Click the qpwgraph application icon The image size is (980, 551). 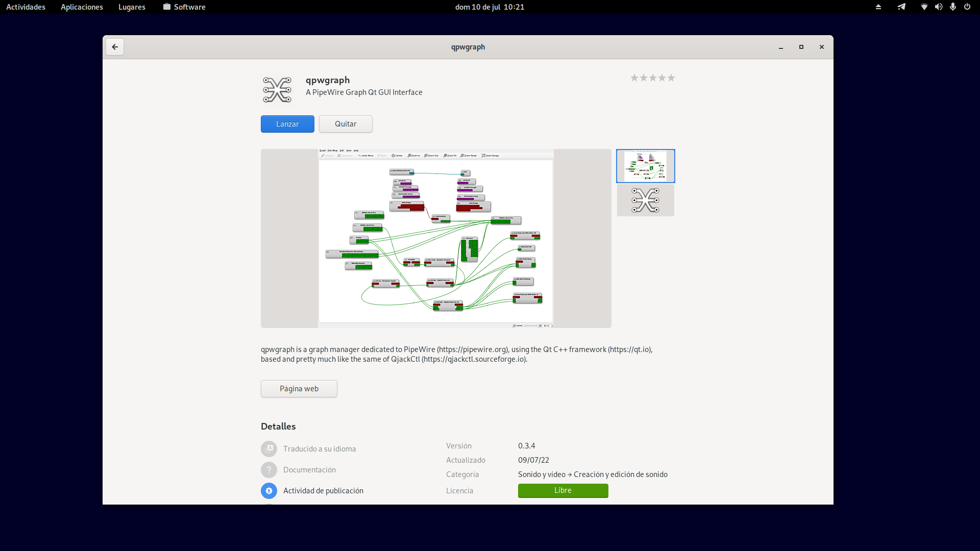click(x=277, y=90)
